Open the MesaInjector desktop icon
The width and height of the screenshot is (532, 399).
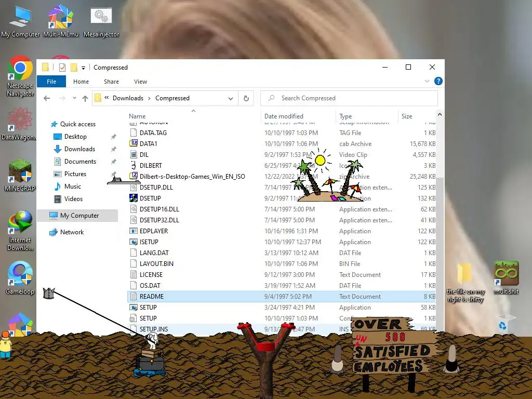click(101, 21)
